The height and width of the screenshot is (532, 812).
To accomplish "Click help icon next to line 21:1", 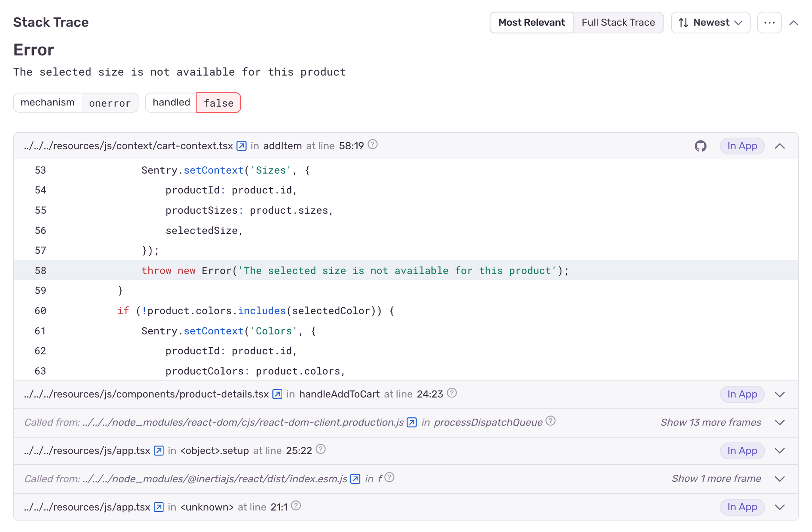I will [296, 505].
